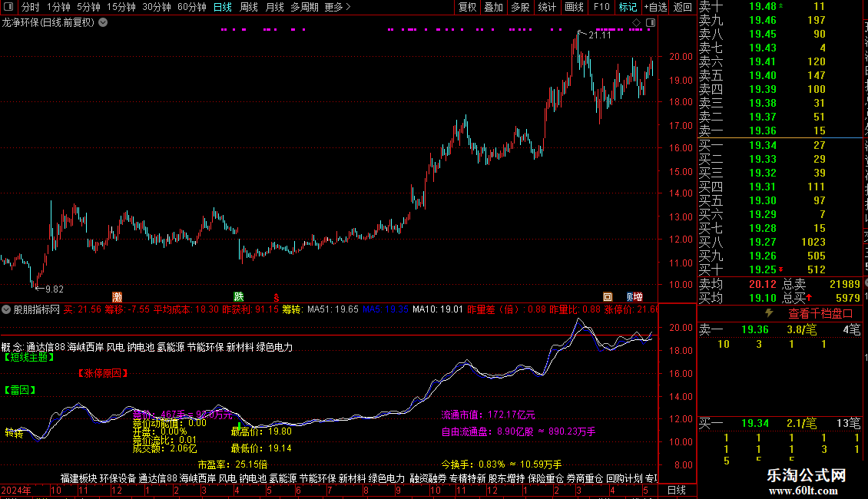Toggle the left panel layout icon

point(8,7)
